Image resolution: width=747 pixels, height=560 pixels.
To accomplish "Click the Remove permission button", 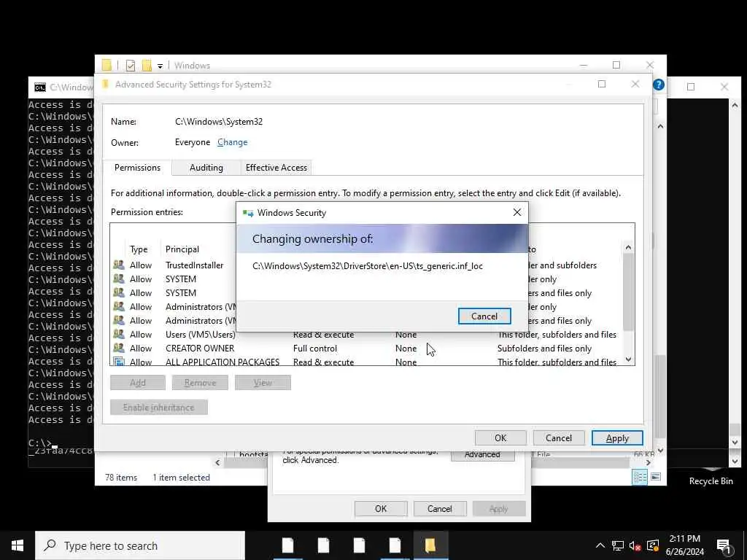I will [200, 382].
